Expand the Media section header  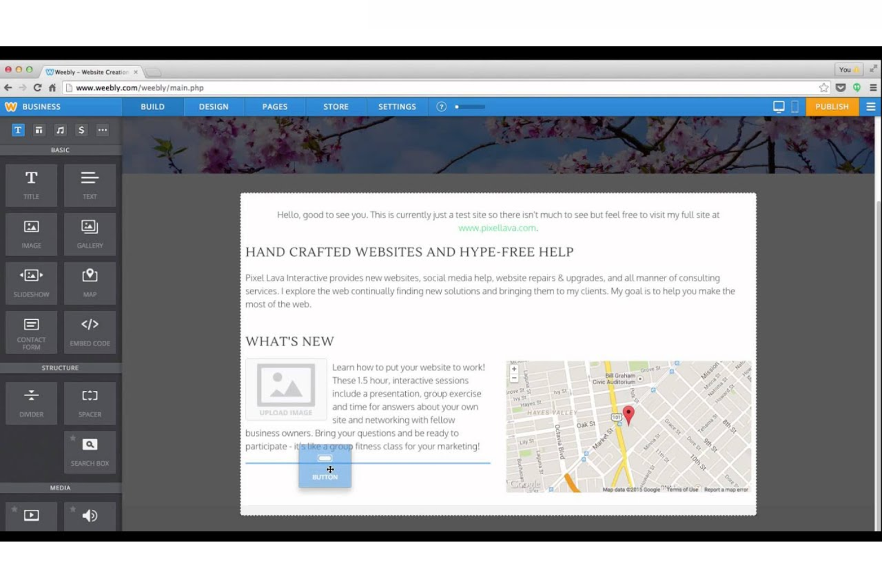click(x=60, y=487)
